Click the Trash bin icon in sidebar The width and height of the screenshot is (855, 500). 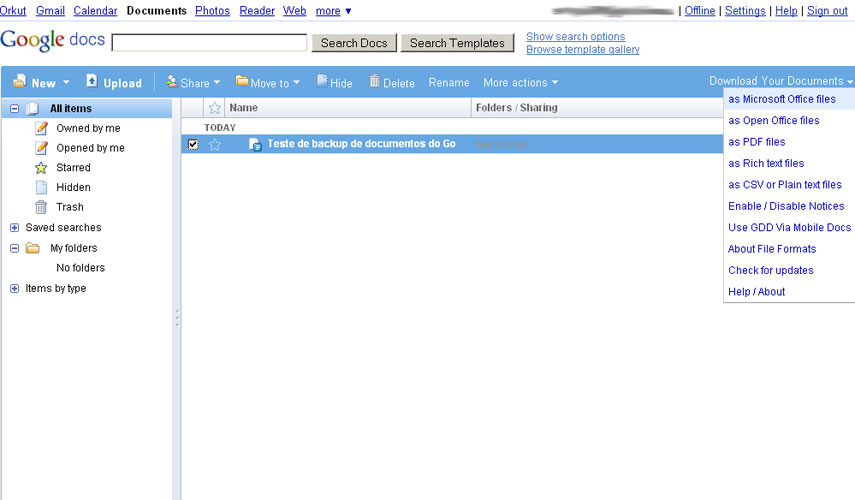41,207
